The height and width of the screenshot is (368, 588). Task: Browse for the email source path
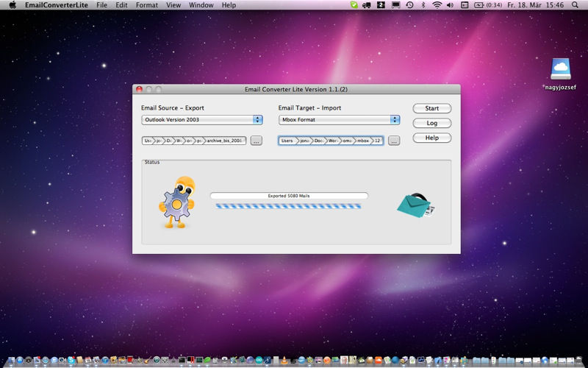pos(256,141)
